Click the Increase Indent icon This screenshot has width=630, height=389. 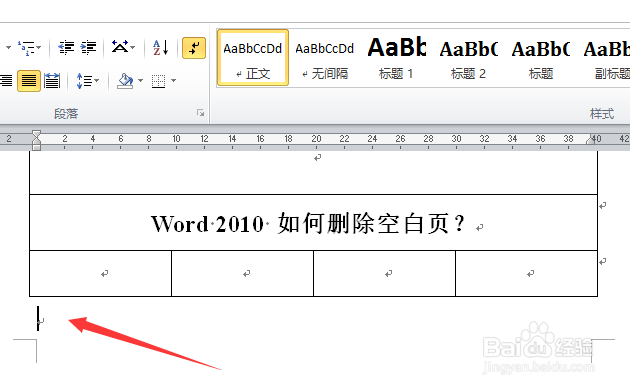click(88, 48)
